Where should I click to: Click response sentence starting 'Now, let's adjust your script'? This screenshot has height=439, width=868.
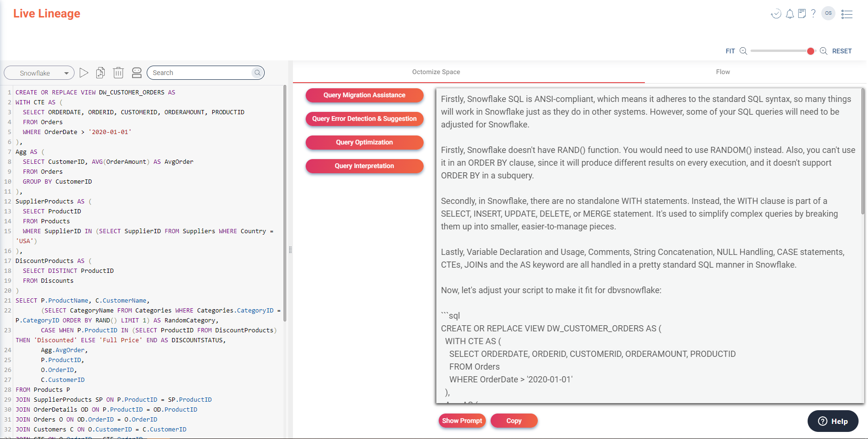coord(551,290)
